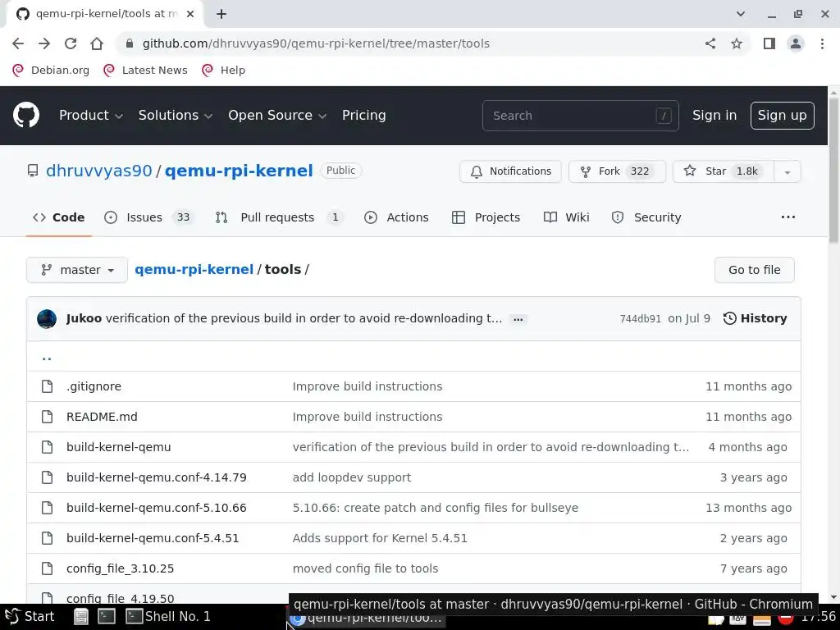Click the browser forward arrow
The height and width of the screenshot is (630, 840).
(x=44, y=43)
